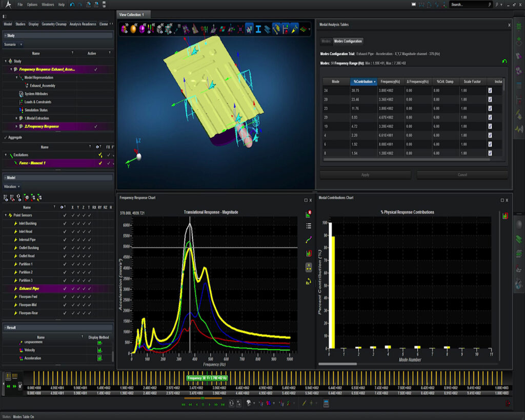525x420 pixels.
Task: Toggle active check for Frequency Response Exhaust study
Action: (96, 69)
